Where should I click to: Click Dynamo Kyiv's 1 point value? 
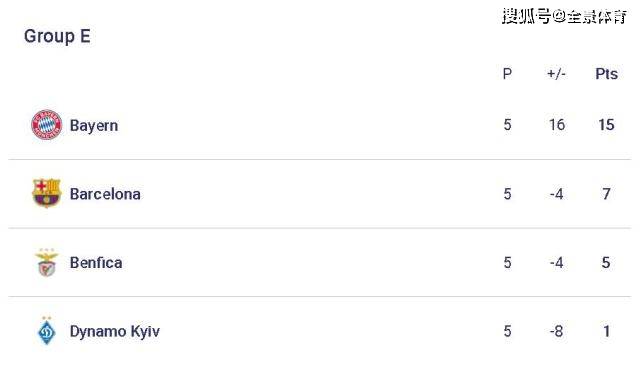[x=607, y=331]
